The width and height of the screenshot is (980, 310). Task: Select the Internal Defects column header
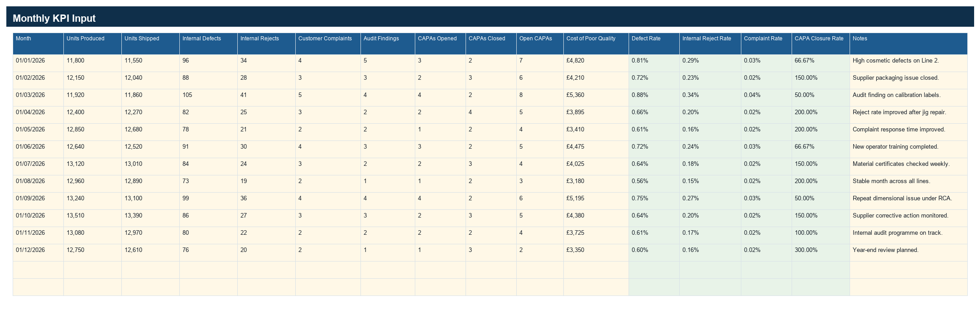tap(209, 44)
